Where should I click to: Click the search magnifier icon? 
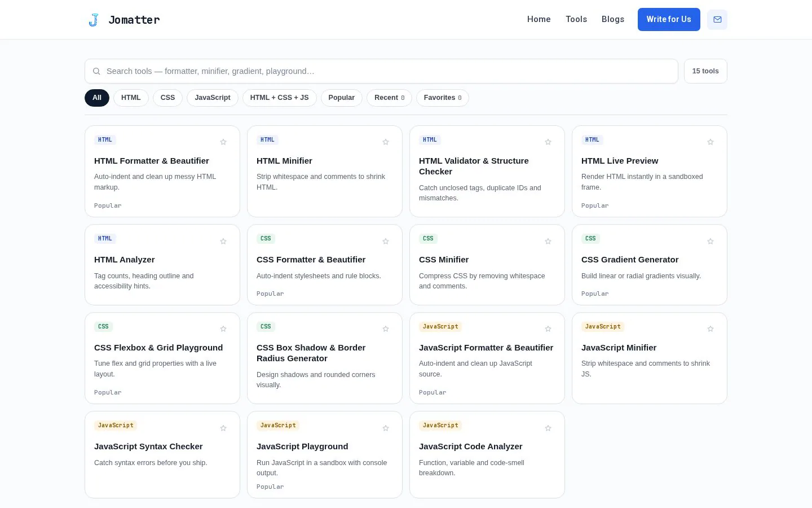[x=96, y=71]
